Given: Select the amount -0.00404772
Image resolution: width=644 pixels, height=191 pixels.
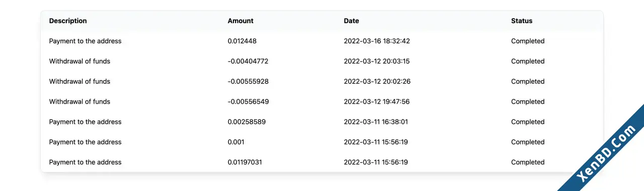Looking at the screenshot, I should (248, 61).
